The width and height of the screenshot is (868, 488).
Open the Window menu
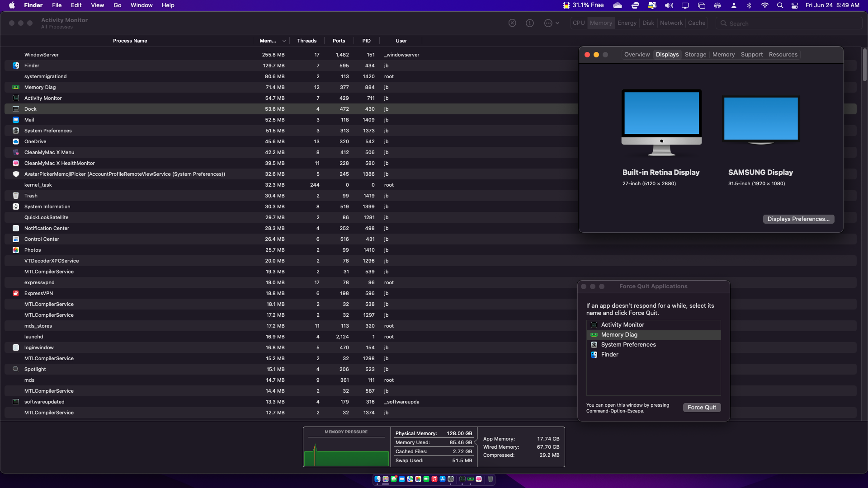click(141, 5)
